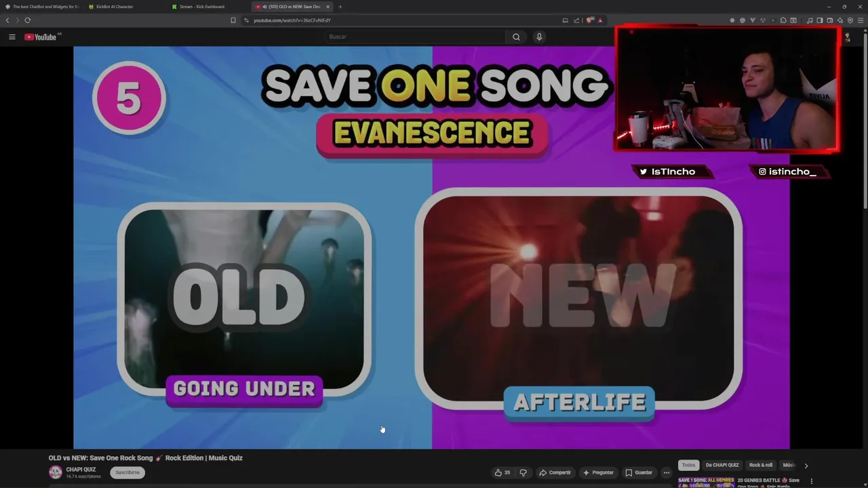Like the video with thumbs up
The width and height of the screenshot is (868, 488).
(502, 472)
